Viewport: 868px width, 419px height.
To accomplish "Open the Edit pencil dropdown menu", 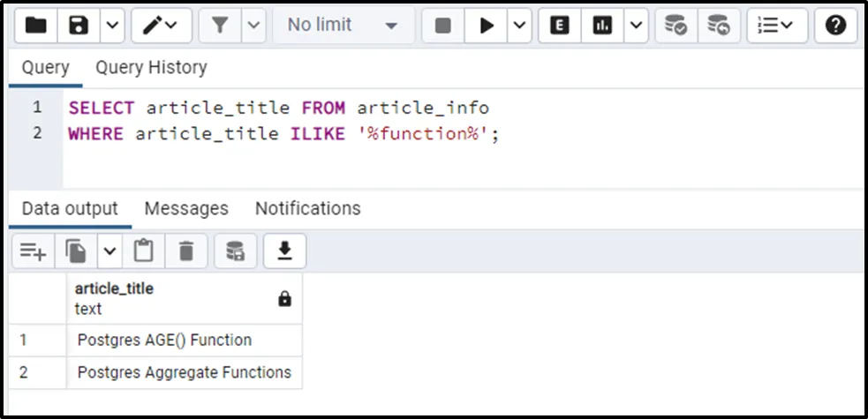I will click(161, 26).
